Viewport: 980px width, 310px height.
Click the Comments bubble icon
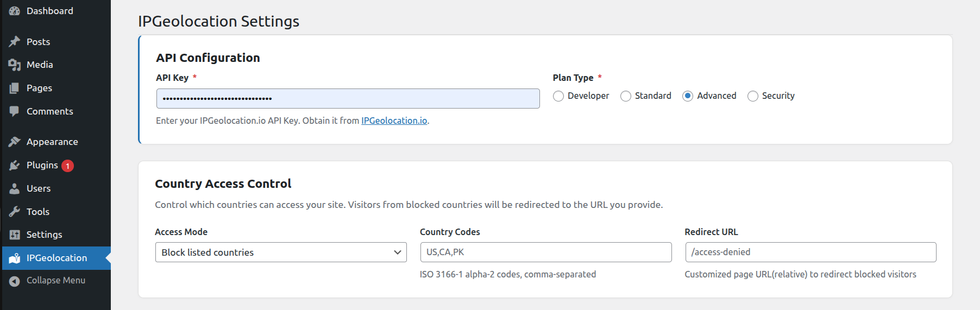[x=15, y=111]
